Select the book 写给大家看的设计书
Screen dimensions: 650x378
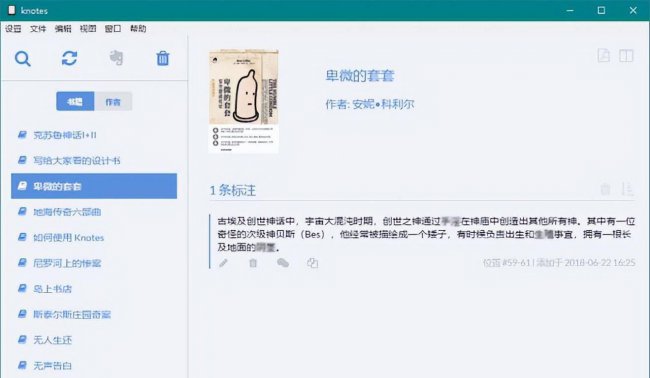[94, 160]
